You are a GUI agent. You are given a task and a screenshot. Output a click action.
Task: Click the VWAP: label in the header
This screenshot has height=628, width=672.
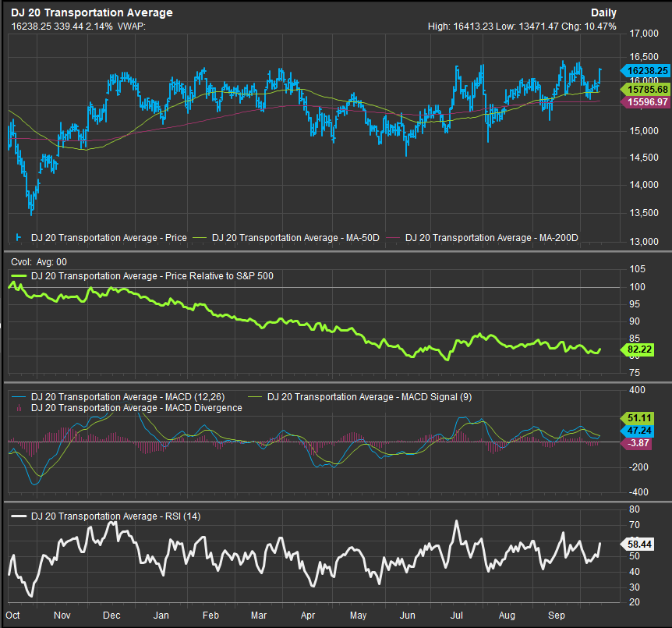pyautogui.click(x=132, y=27)
